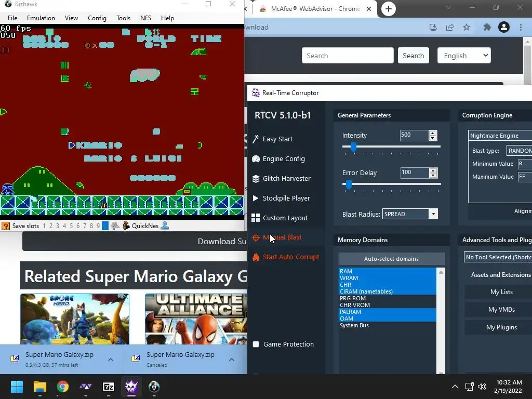The image size is (532, 399).
Task: Open My Plugins button
Action: pos(501,327)
